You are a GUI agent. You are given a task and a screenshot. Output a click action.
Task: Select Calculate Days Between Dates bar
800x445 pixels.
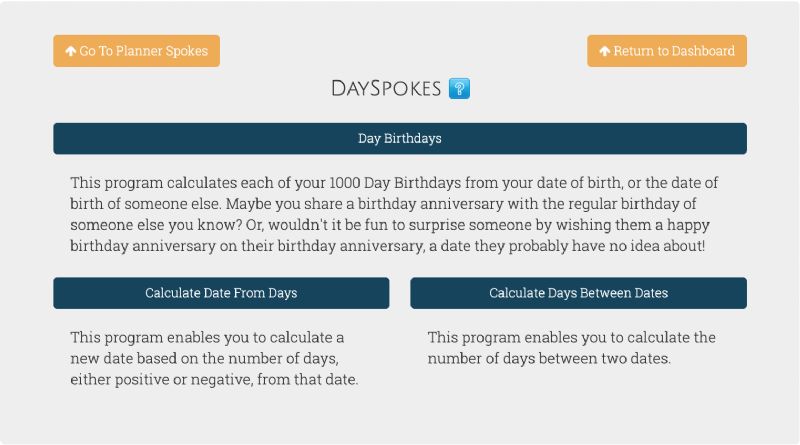click(x=578, y=293)
